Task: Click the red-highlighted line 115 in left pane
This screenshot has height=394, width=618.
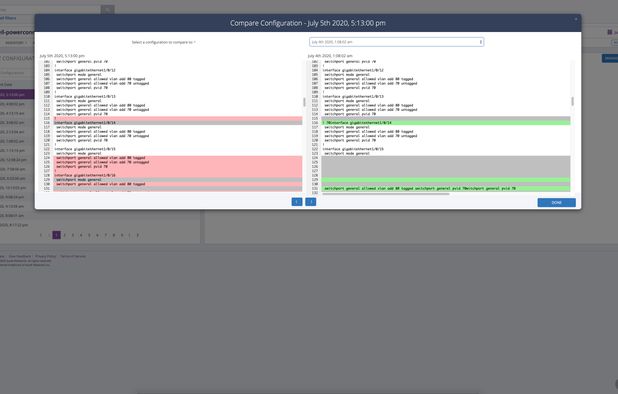Action: (178, 118)
